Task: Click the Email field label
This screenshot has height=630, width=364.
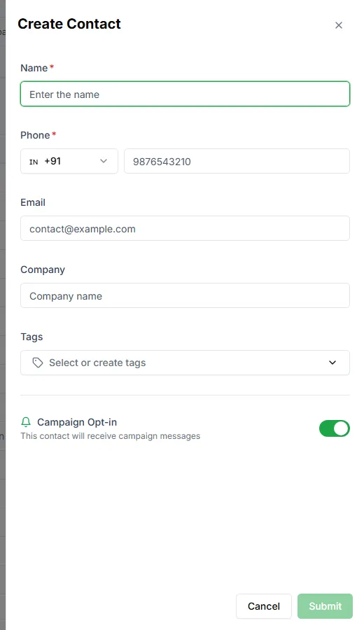Action: coord(33,202)
